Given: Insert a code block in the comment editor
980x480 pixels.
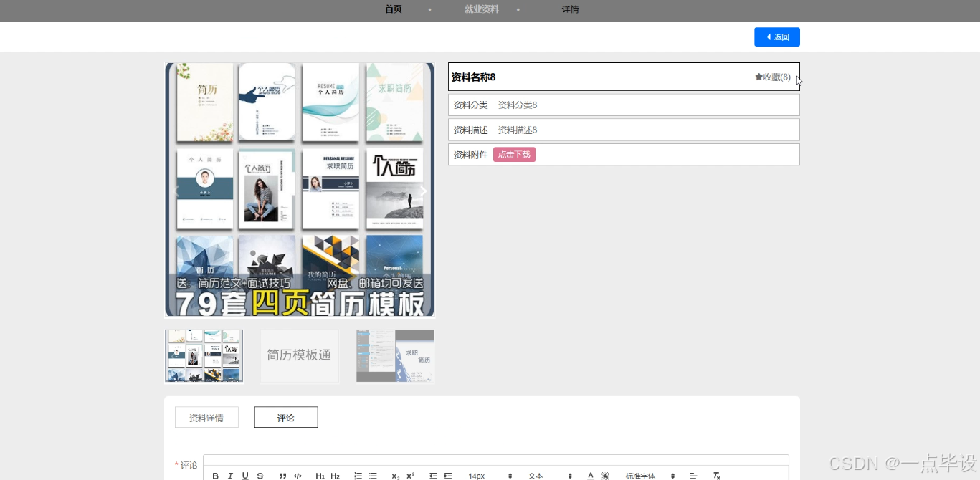Looking at the screenshot, I should click(298, 476).
